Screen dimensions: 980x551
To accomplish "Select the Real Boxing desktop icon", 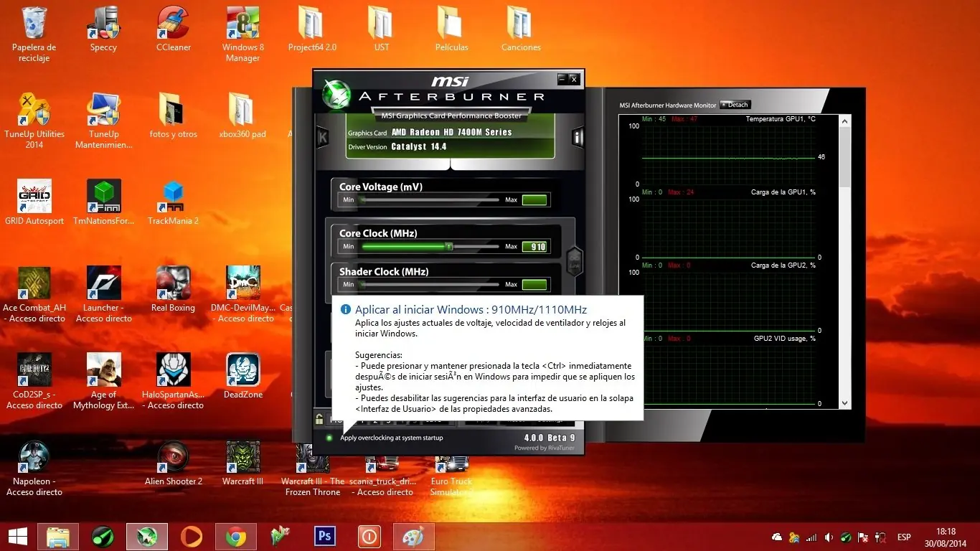I will pos(174,290).
